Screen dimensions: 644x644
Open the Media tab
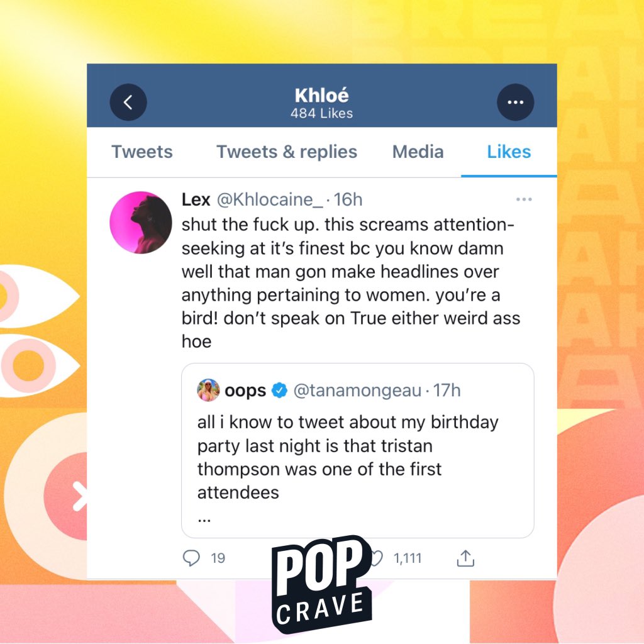point(418,152)
